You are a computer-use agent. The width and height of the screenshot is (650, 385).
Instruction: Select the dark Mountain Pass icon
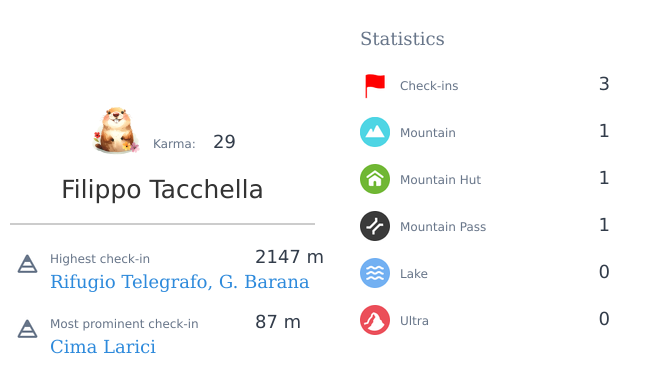375,226
